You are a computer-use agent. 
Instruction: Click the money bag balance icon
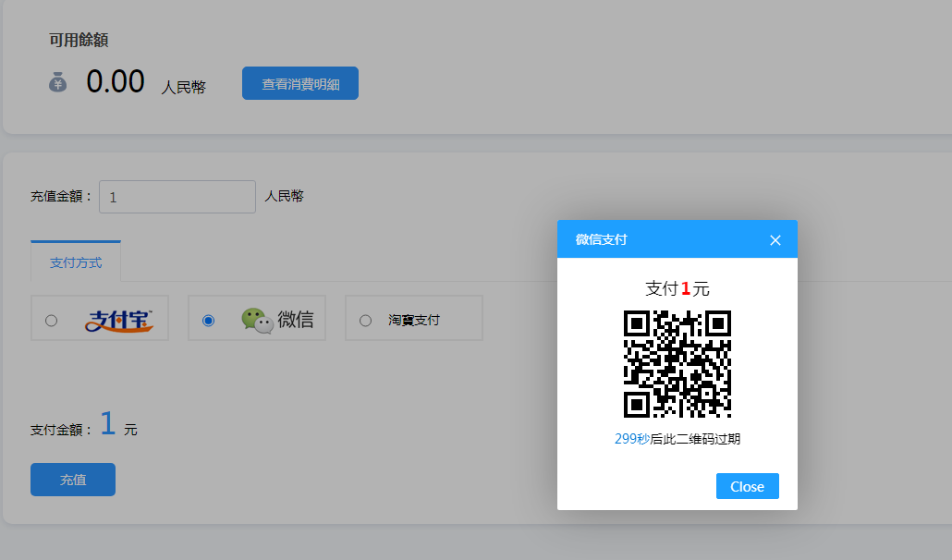[x=57, y=82]
